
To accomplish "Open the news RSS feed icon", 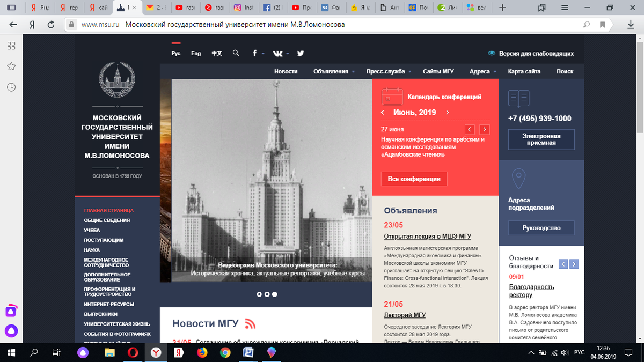I will (250, 323).
